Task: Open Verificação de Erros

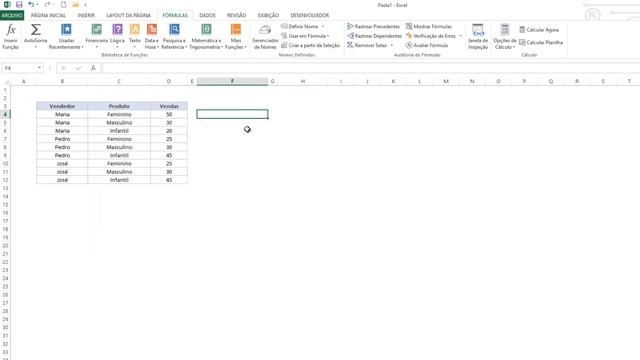Action: [431, 36]
